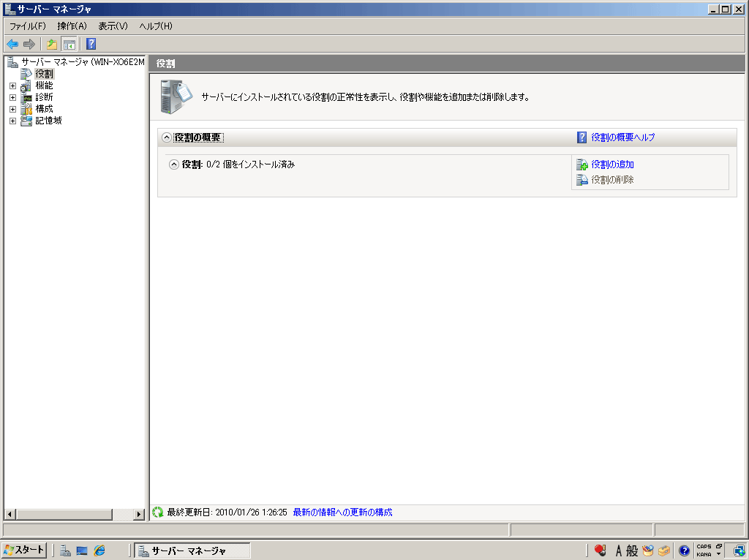
Task: Open the language bar options arrow
Action: click(x=718, y=554)
